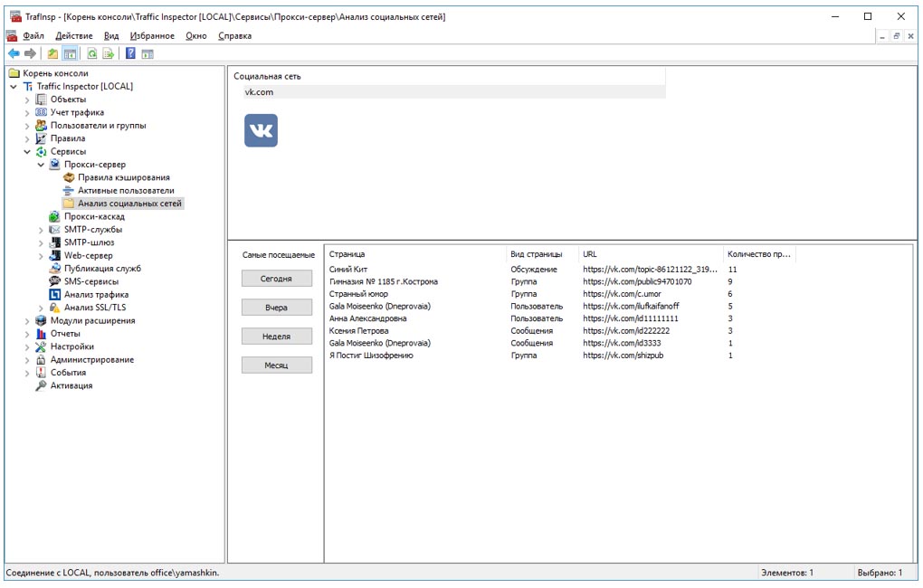Image resolution: width=923 pixels, height=588 pixels.
Task: Expand the SMTP-шлюз tree node
Action: pyautogui.click(x=41, y=243)
